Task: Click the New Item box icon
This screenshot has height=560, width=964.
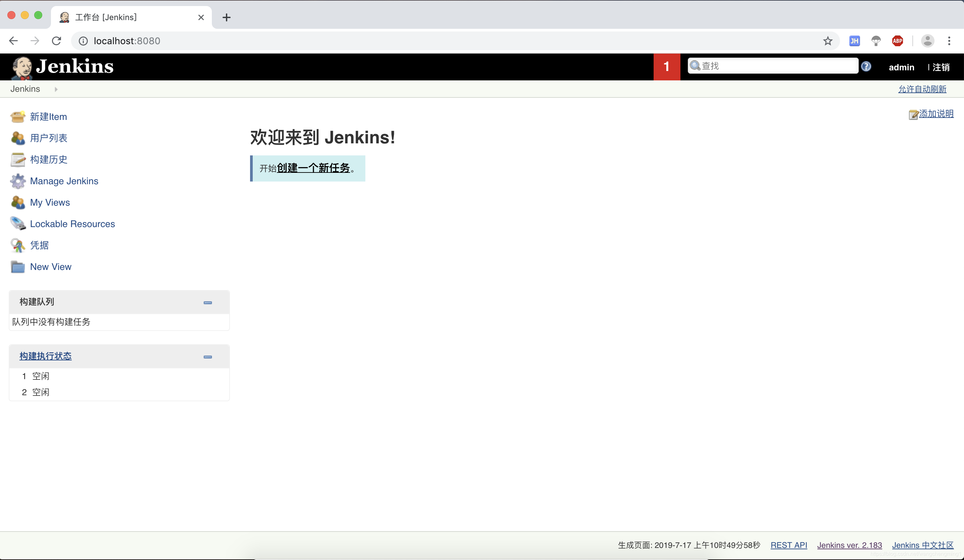Action: point(17,117)
